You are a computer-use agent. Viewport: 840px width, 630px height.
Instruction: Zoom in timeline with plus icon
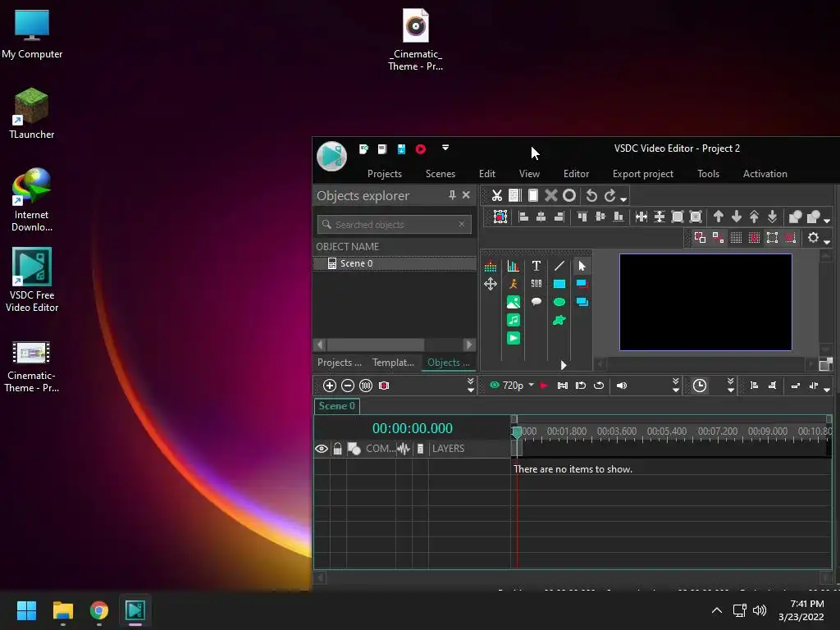tap(330, 386)
